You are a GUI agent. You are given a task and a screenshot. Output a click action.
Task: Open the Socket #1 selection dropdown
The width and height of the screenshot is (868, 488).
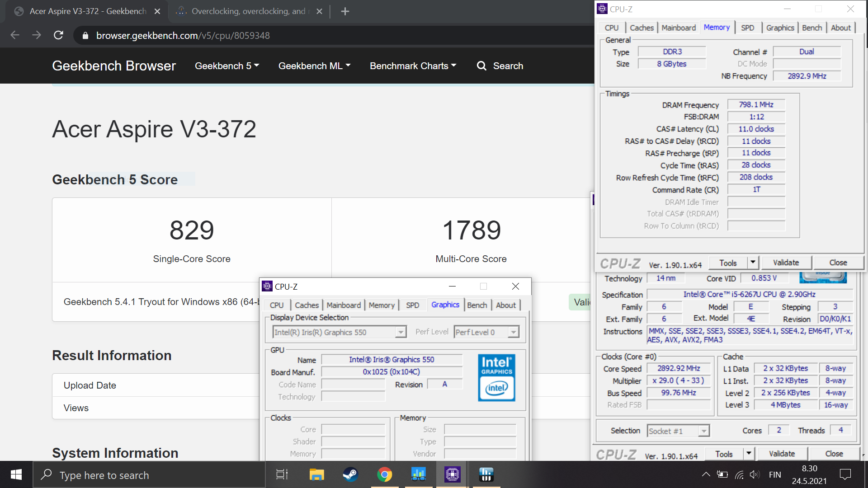[678, 431]
